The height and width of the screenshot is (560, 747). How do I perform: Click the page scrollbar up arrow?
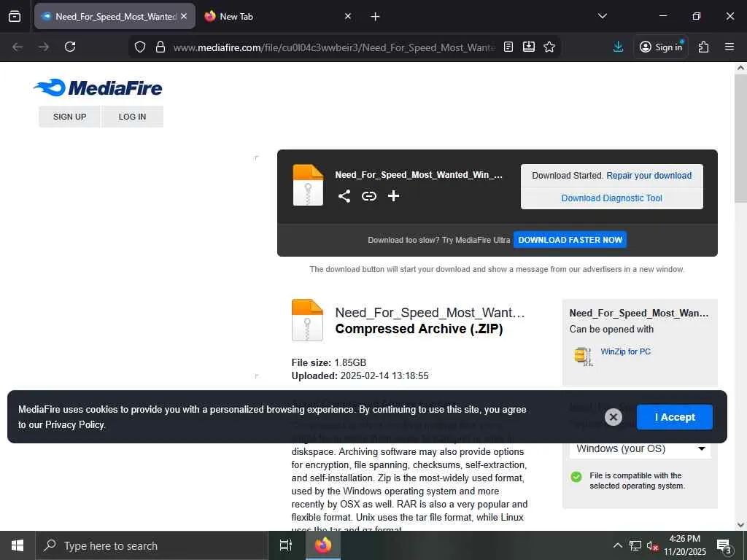[740, 68]
